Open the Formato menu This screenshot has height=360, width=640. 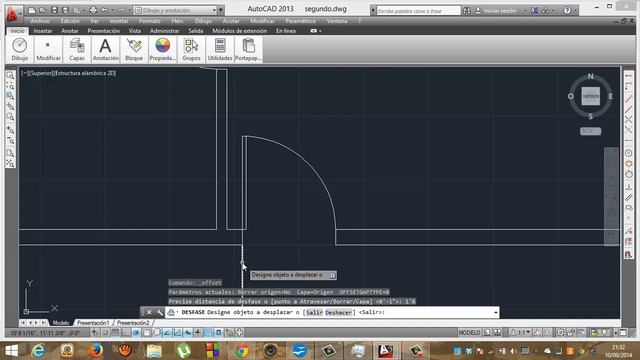pos(149,21)
